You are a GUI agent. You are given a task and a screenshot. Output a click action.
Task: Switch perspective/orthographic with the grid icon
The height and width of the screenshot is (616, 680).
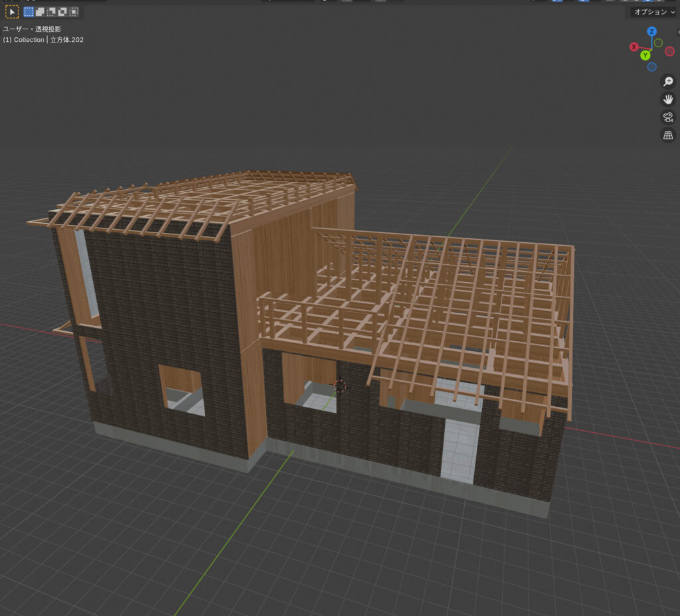[x=668, y=135]
